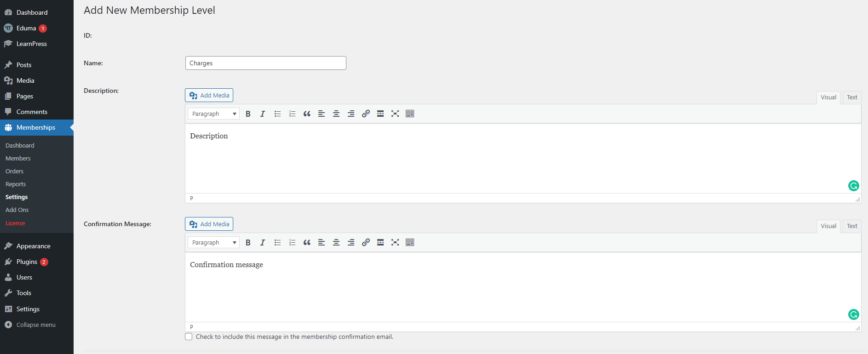Click inside the Confirmation message text area
868x354 pixels.
pyautogui.click(x=523, y=287)
